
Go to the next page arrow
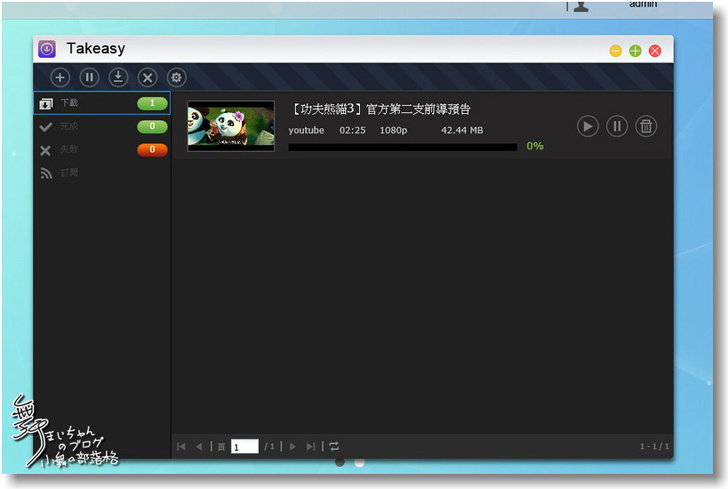(x=293, y=446)
